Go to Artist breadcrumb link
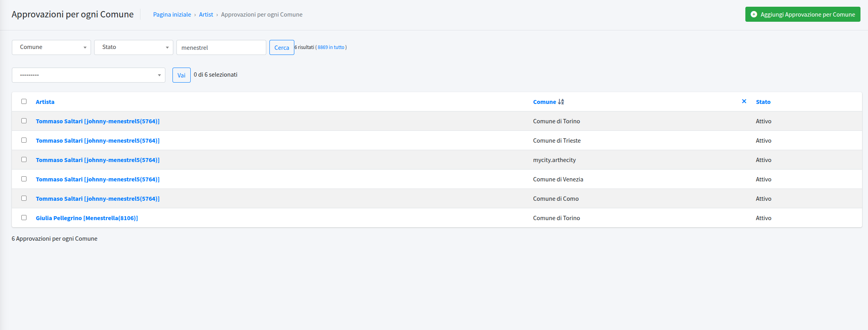Image resolution: width=868 pixels, height=330 pixels. [206, 15]
